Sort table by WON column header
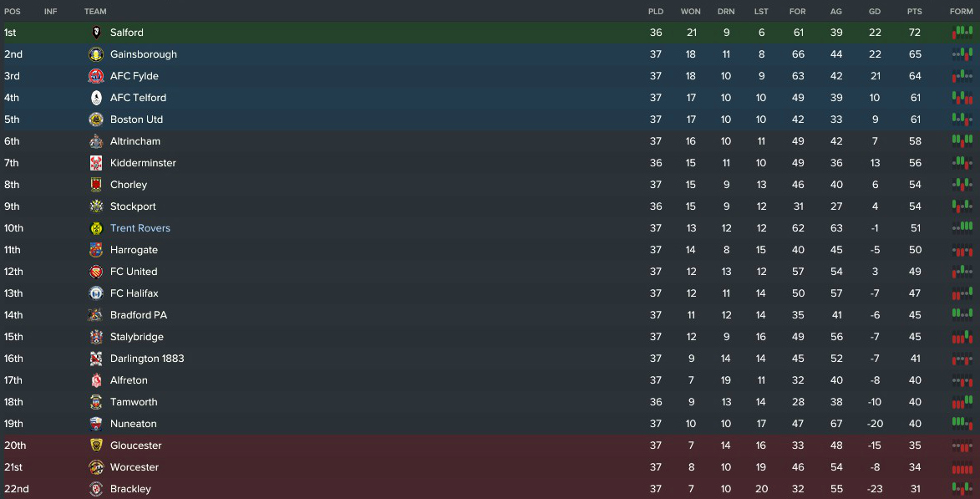The image size is (980, 499). coord(690,11)
